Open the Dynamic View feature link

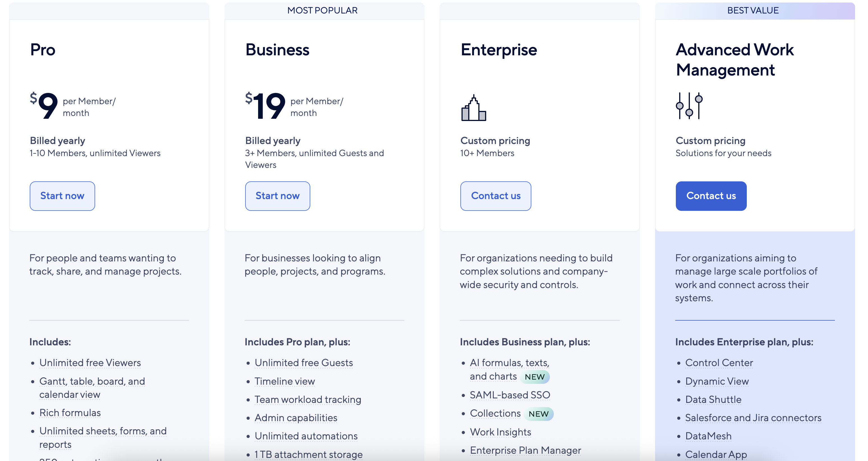717,381
